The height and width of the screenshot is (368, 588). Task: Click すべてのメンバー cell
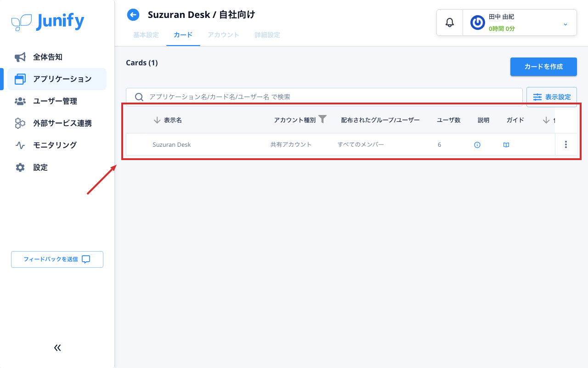(x=361, y=144)
